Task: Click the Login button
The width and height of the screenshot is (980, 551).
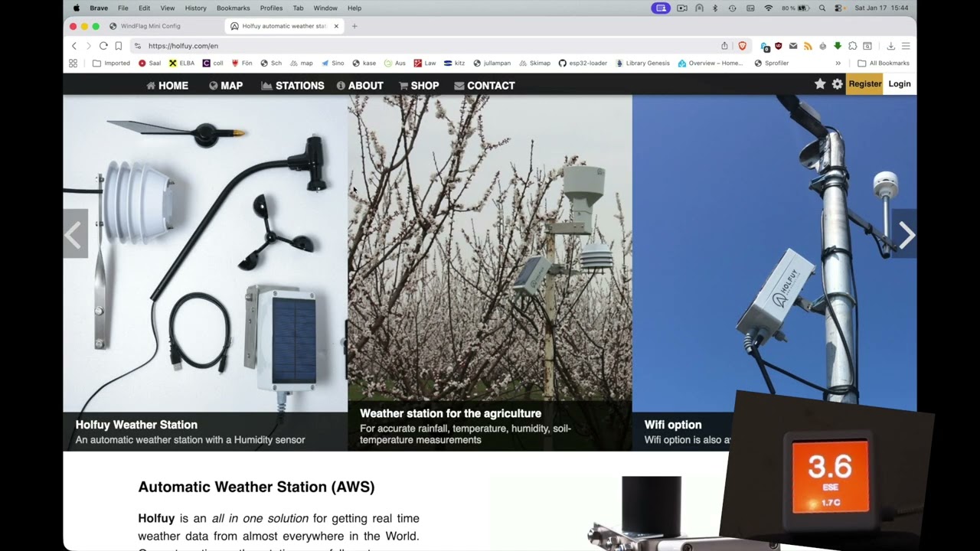Action: (900, 84)
